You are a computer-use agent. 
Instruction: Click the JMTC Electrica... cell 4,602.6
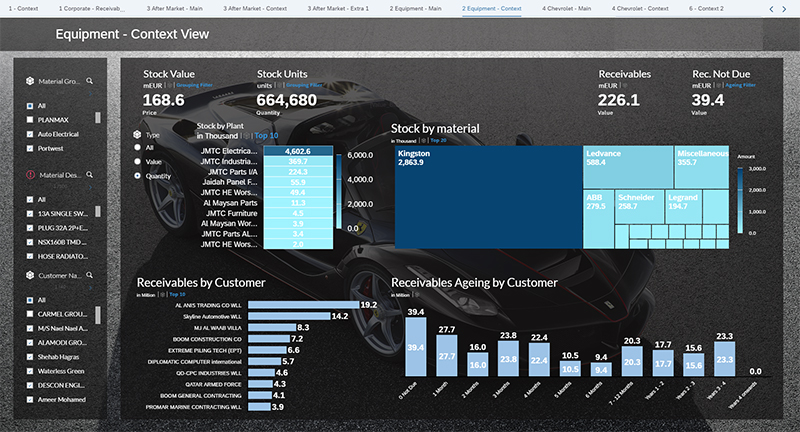click(x=298, y=151)
